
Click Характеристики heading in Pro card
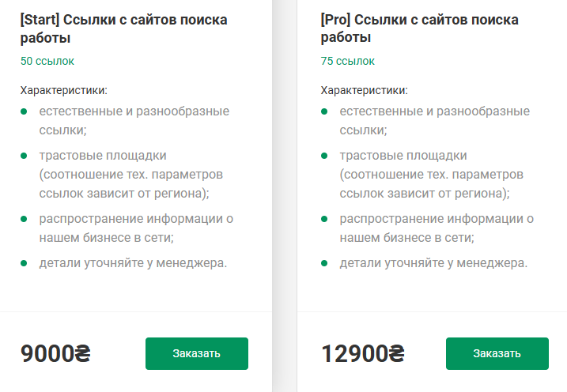coord(364,90)
